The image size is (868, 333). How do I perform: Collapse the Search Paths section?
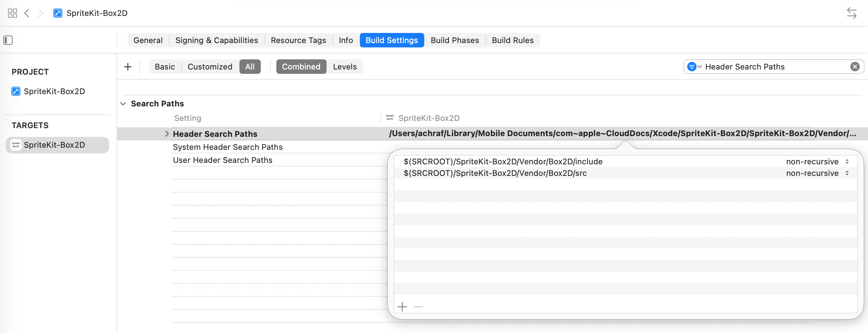(x=123, y=104)
